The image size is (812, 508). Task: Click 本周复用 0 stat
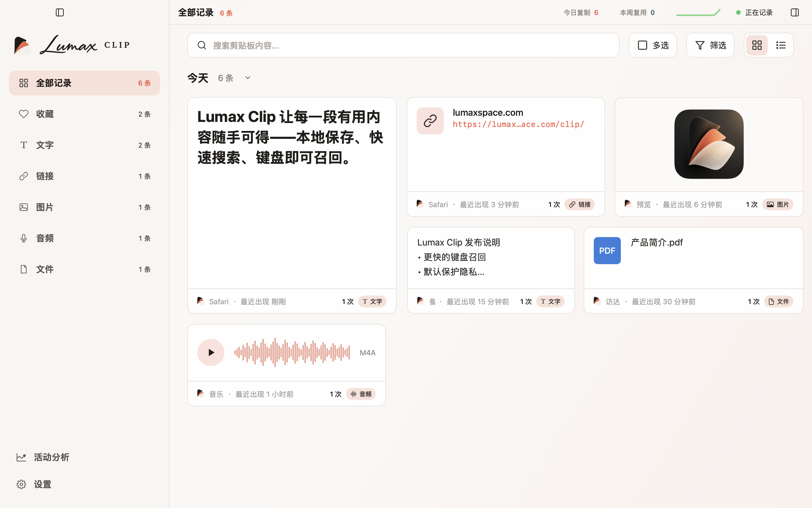[637, 12]
